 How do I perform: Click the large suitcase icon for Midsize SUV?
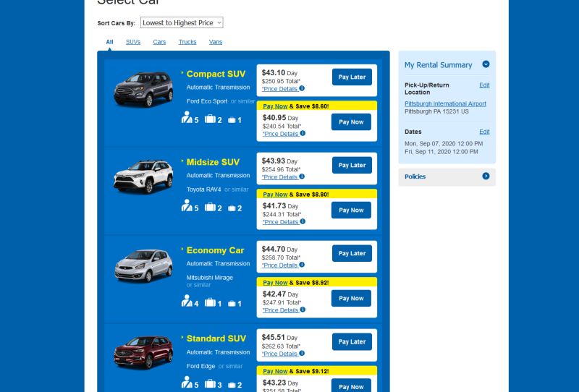click(210, 207)
